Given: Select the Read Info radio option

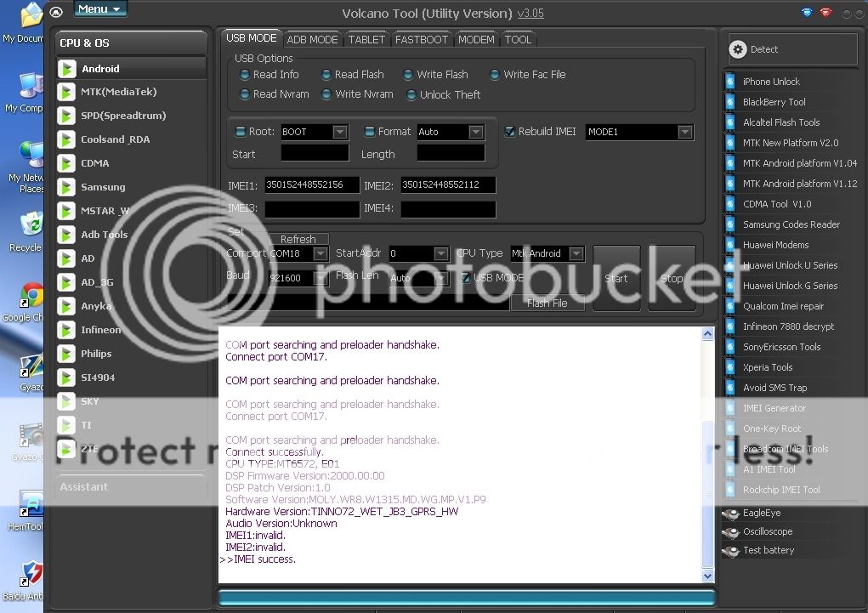Looking at the screenshot, I should click(244, 75).
